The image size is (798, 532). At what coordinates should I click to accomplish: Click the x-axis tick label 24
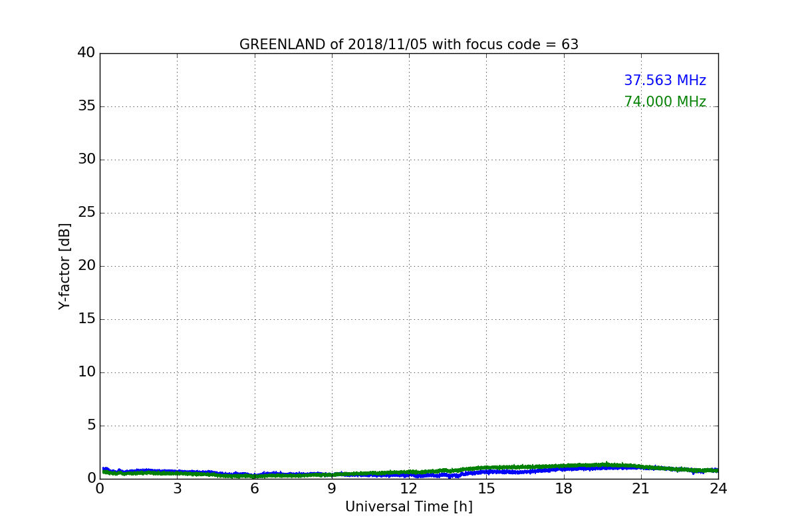718,489
